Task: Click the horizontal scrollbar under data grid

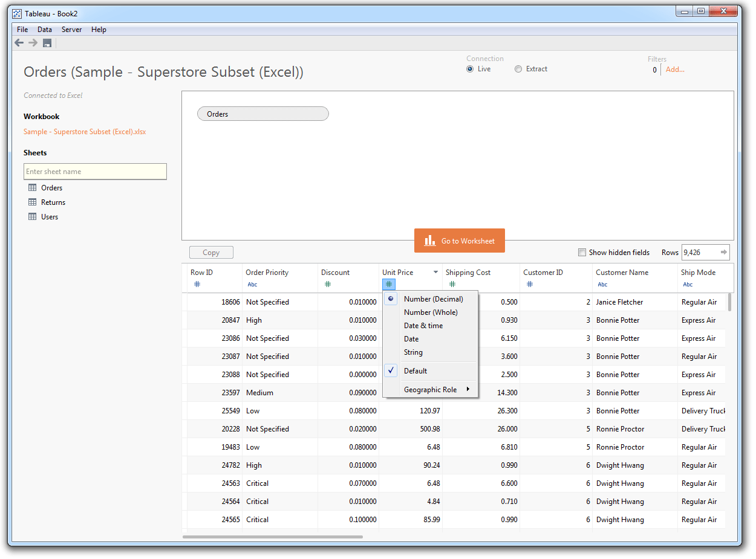Action: [x=272, y=536]
